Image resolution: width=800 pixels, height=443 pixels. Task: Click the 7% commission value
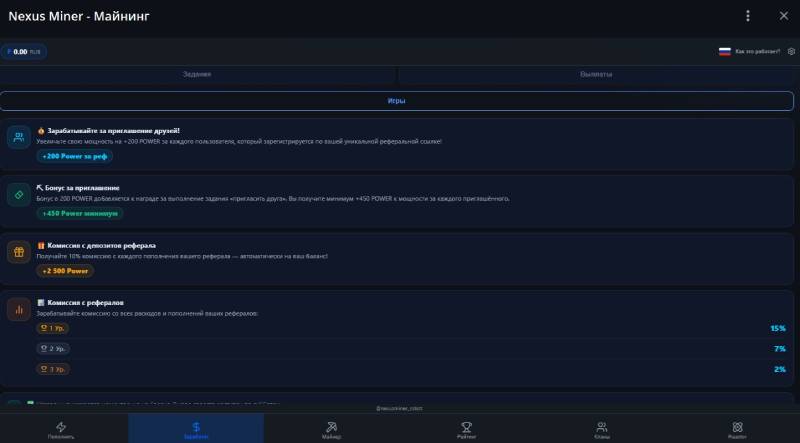point(780,349)
